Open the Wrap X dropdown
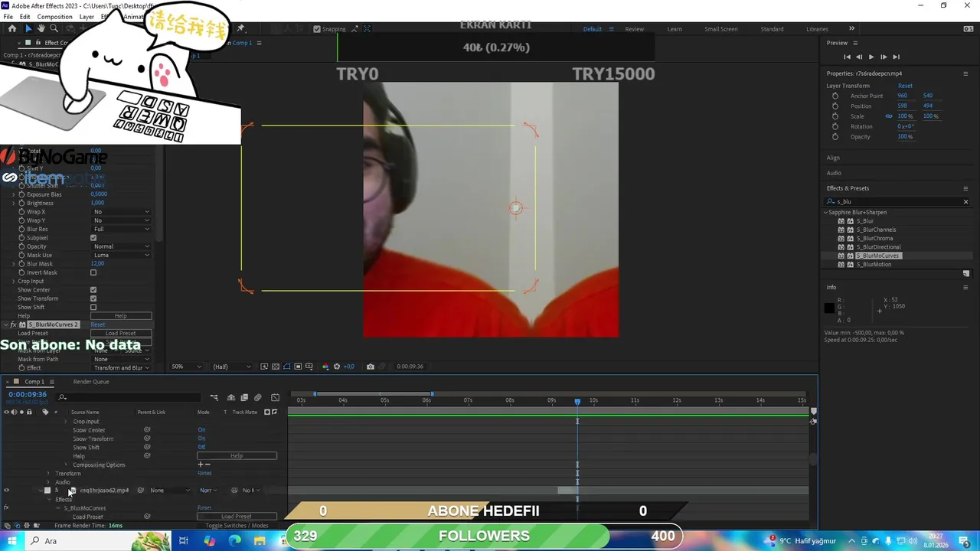 pos(121,212)
